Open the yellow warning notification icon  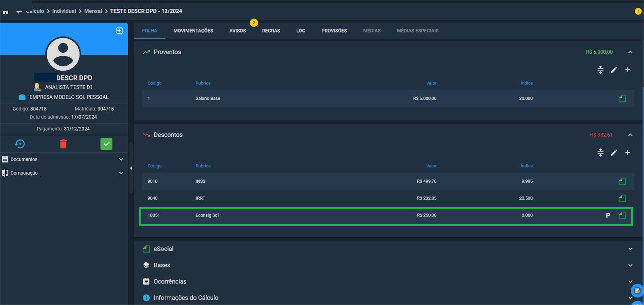(x=638, y=11)
